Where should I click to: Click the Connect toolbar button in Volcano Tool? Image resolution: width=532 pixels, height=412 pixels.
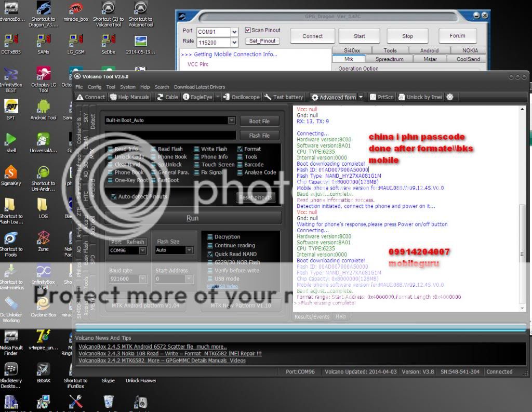pos(90,97)
